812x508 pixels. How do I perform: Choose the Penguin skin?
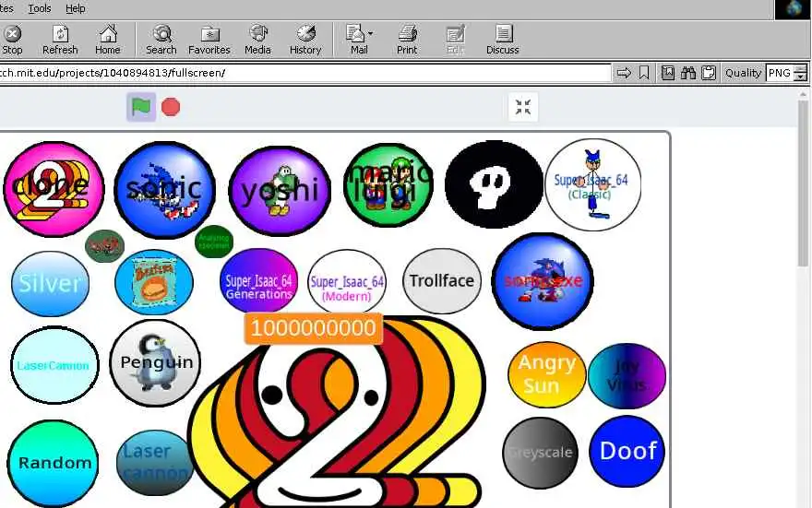tap(155, 362)
